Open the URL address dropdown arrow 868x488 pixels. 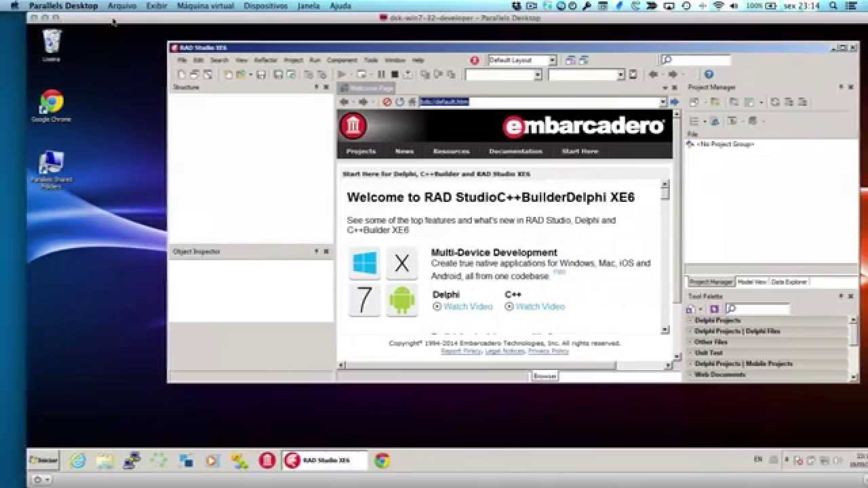click(663, 102)
